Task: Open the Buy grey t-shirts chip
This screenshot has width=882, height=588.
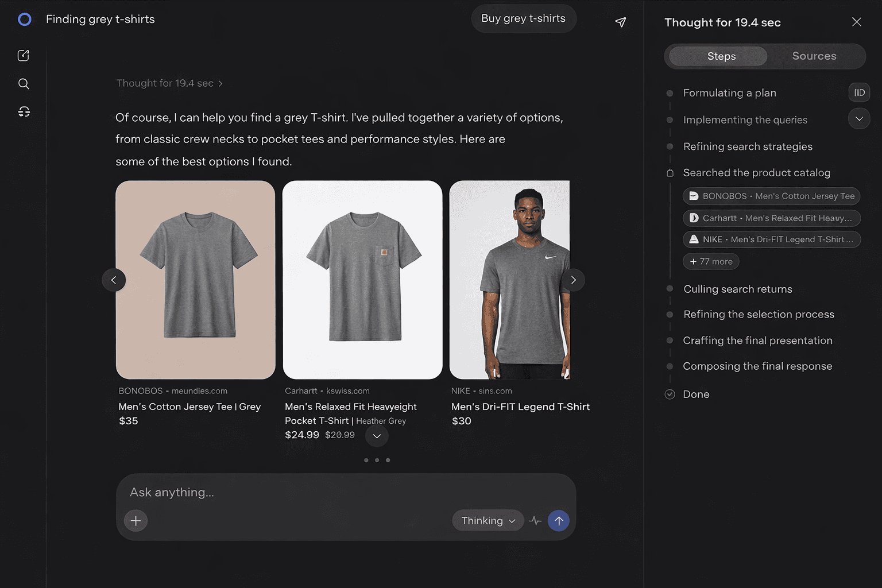Action: (523, 18)
